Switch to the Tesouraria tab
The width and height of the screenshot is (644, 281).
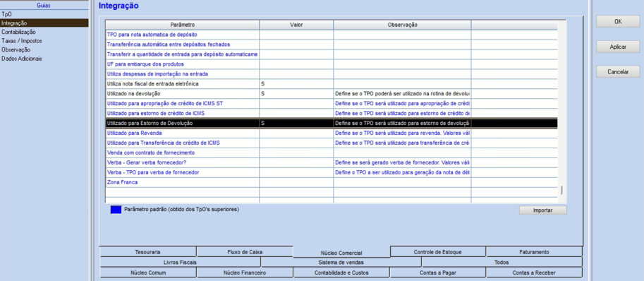(148, 252)
